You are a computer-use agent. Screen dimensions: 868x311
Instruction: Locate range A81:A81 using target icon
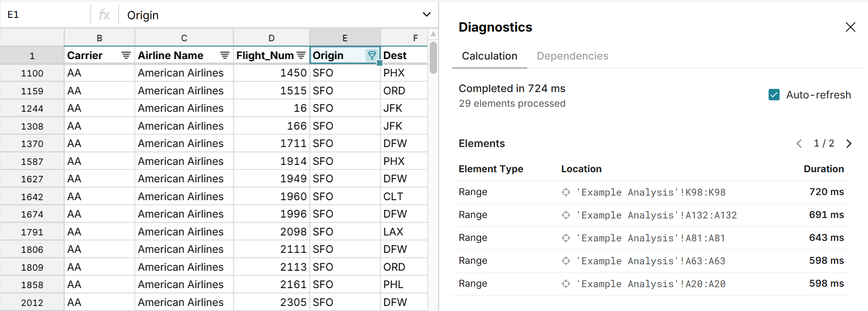pyautogui.click(x=566, y=238)
